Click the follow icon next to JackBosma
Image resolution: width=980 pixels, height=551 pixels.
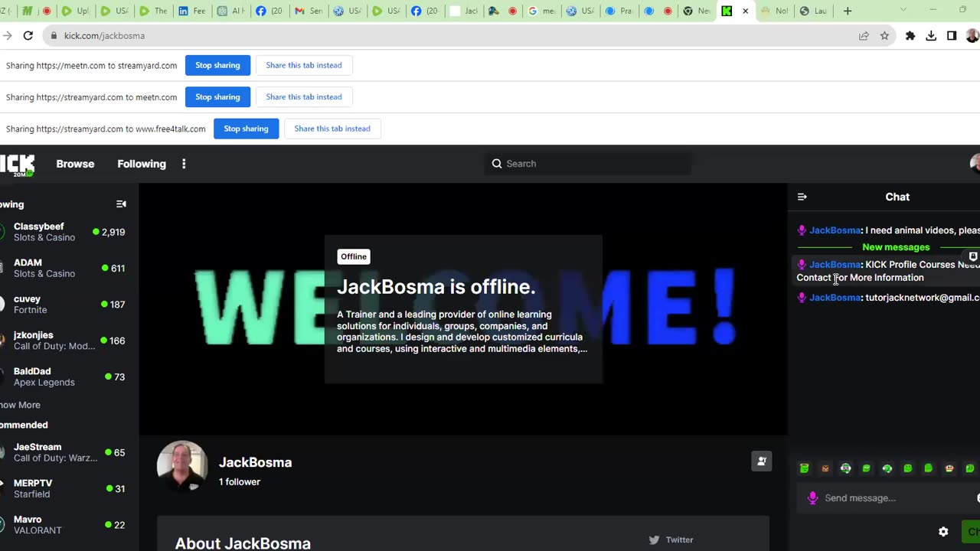coord(762,461)
